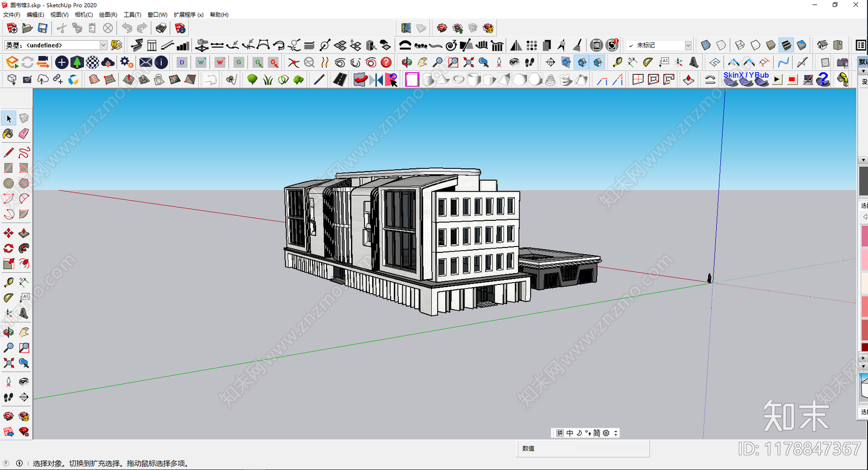Switch to Hidden Line face style
Screen dimensions: 868x470
coord(755,45)
